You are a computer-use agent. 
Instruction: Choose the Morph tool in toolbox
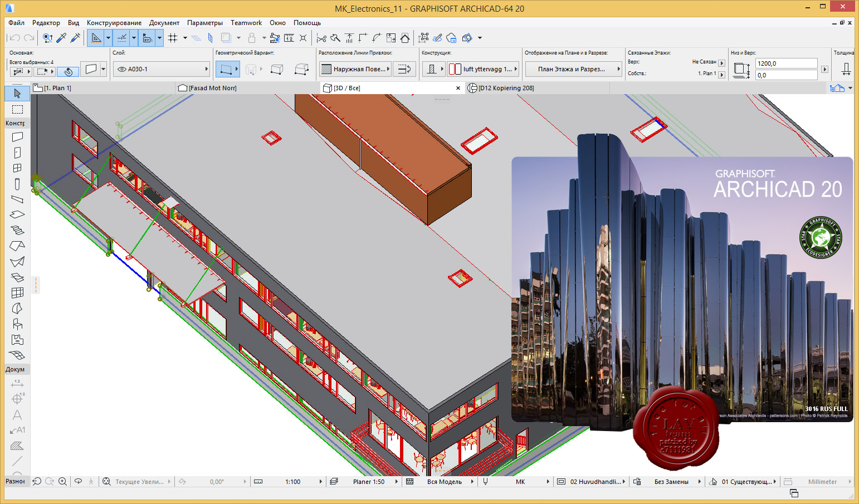point(17,308)
